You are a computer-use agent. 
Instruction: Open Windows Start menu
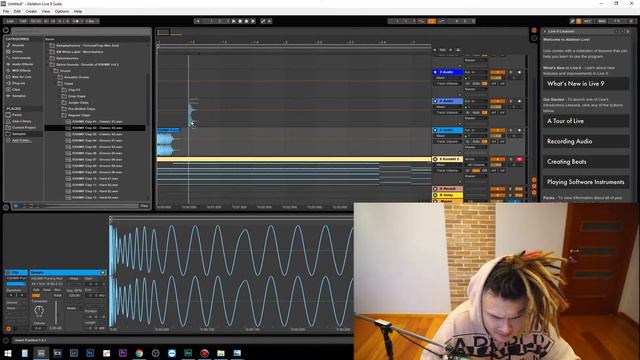pyautogui.click(x=8, y=353)
